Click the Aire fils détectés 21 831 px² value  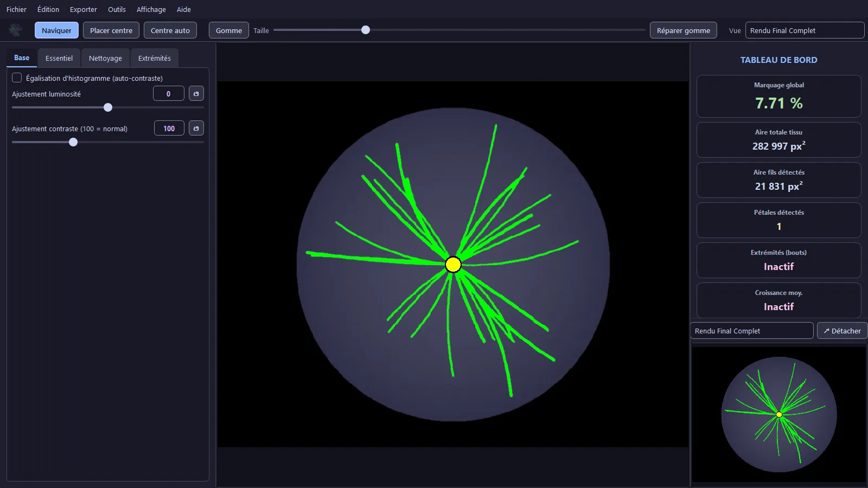point(779,186)
